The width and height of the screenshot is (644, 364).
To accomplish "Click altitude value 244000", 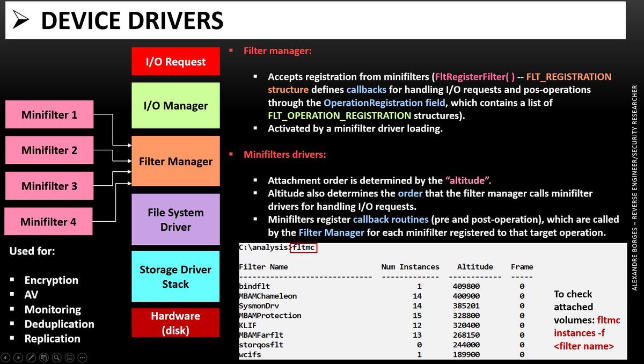I will [466, 345].
